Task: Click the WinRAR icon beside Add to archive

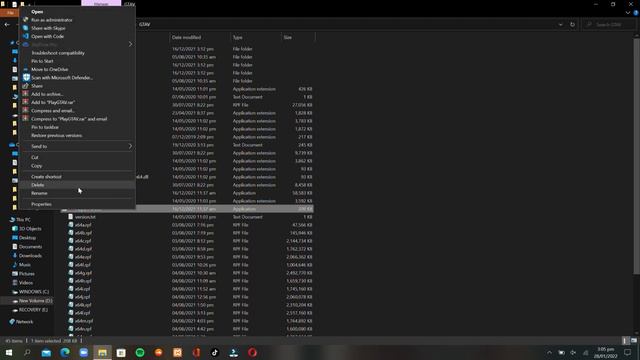Action: pos(26,94)
